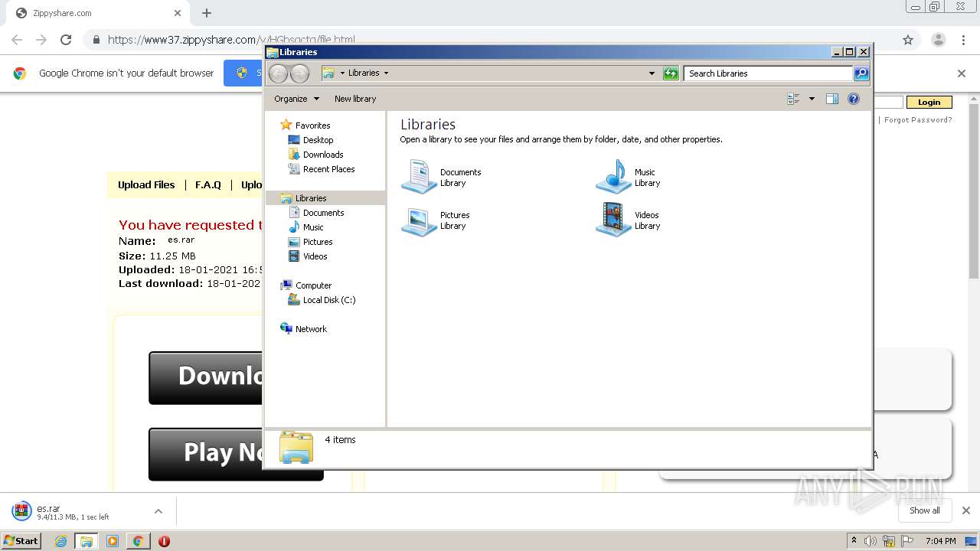This screenshot has width=980, height=551.
Task: Launch Internet Explorer from taskbar
Action: (x=60, y=541)
